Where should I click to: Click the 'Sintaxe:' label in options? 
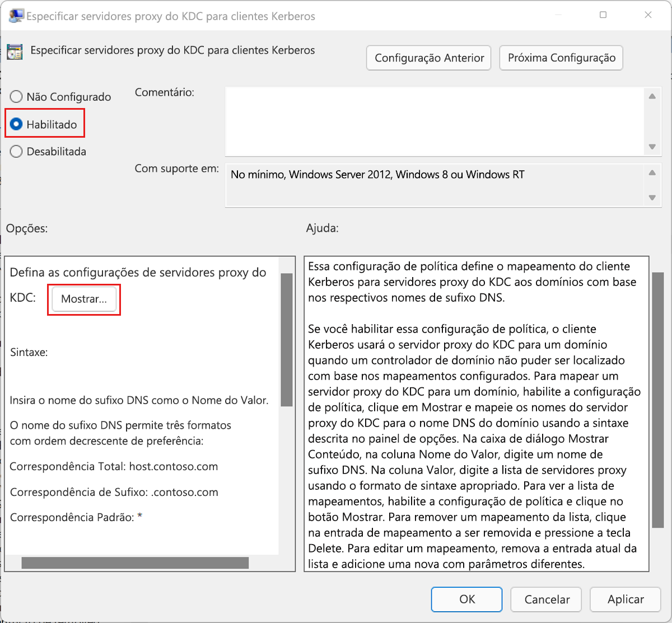[x=29, y=353]
